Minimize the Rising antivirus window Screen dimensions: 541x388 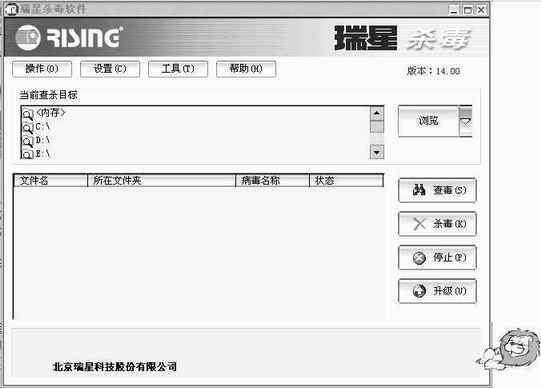(x=454, y=10)
